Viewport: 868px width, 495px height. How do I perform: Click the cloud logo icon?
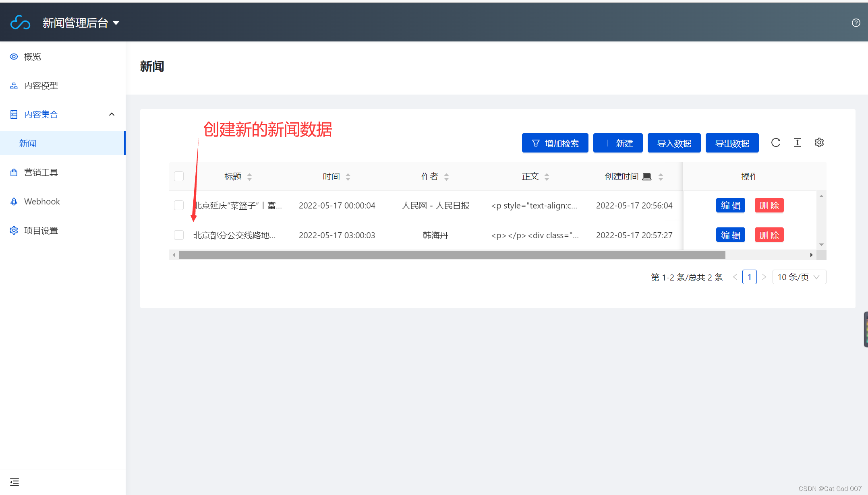[20, 23]
